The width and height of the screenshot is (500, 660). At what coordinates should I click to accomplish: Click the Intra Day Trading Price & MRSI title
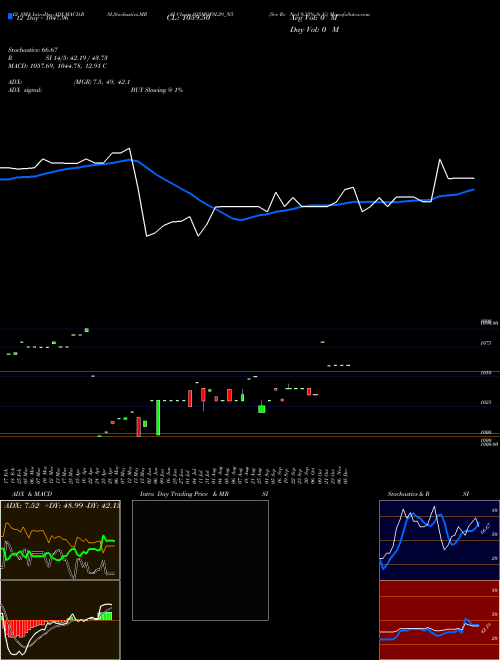(x=204, y=494)
